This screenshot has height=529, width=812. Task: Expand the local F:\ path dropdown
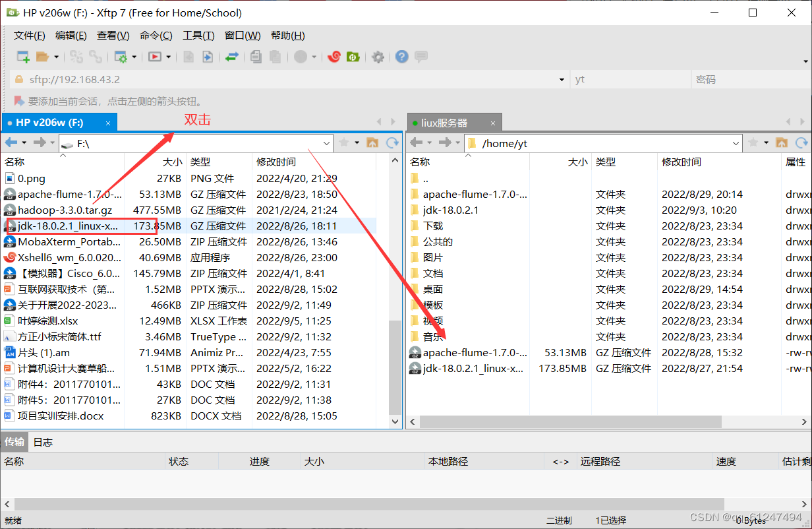327,143
